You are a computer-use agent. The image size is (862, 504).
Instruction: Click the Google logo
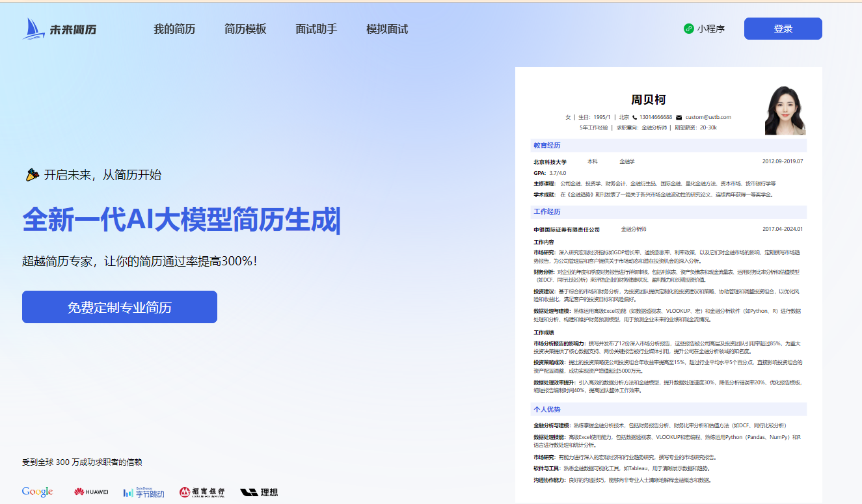(x=37, y=492)
